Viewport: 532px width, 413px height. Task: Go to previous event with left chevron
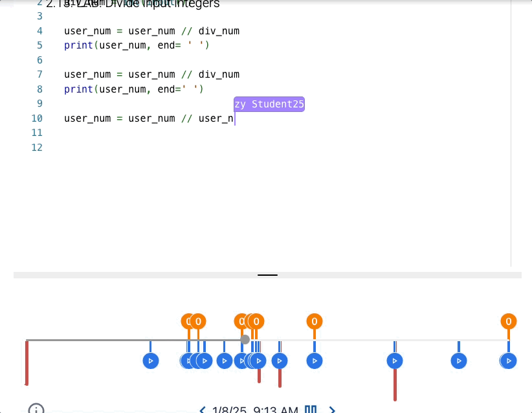[203, 410]
